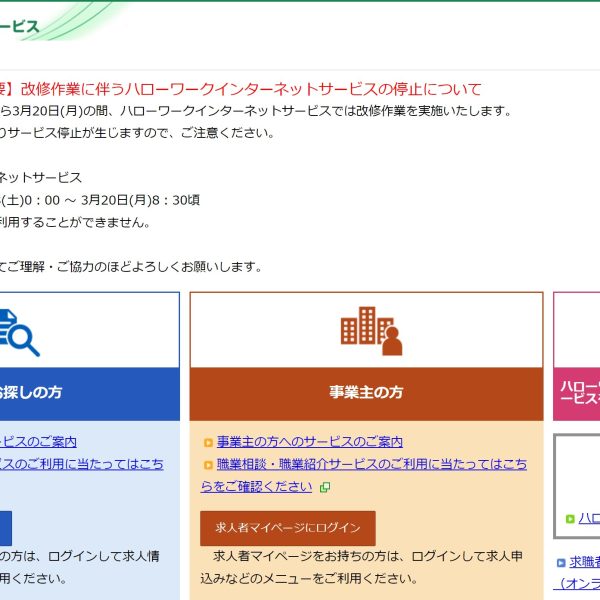Click green ービス logo text at top
Image resolution: width=600 pixels, height=600 pixels.
(x=19, y=26)
